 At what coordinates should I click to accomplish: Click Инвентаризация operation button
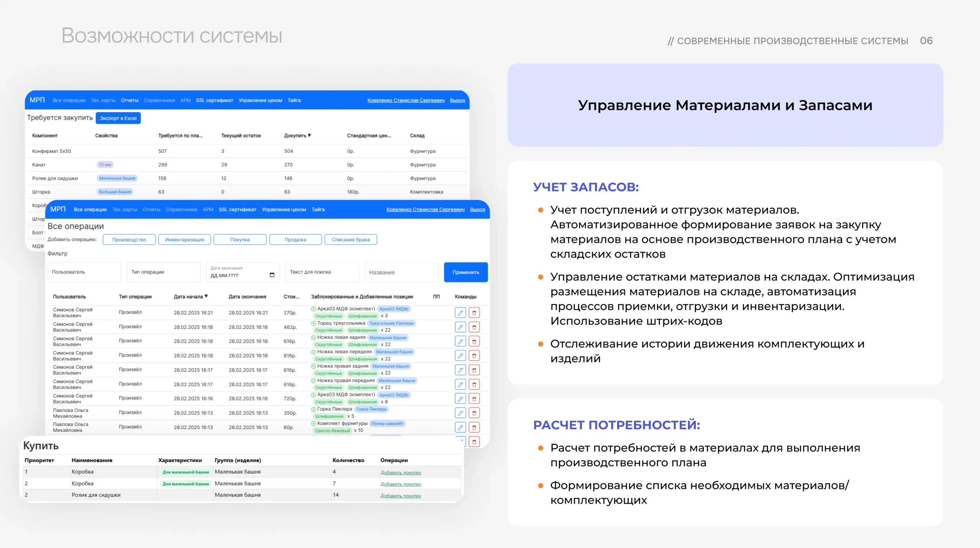tap(185, 240)
